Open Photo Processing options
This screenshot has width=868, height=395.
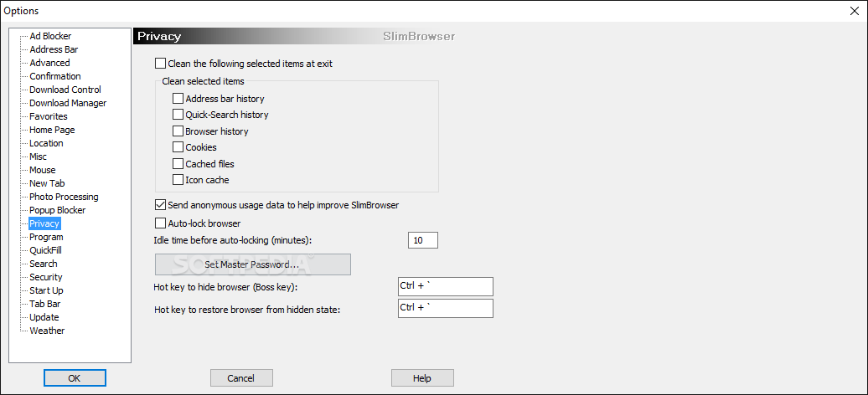tap(65, 197)
